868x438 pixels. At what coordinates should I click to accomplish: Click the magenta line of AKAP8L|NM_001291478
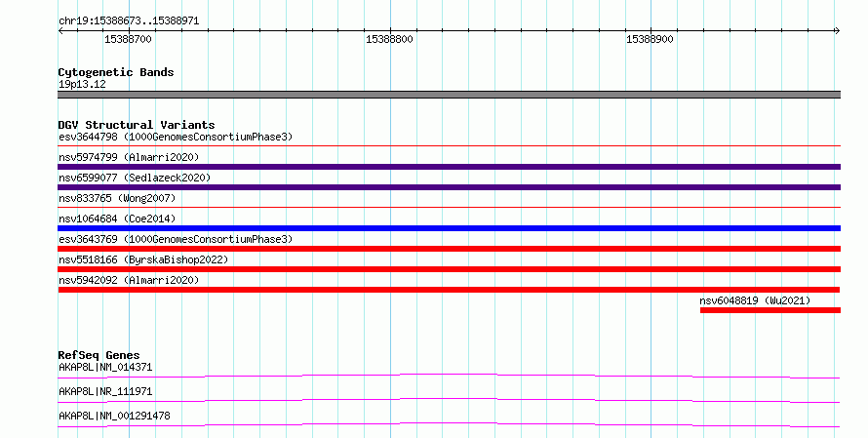click(x=449, y=424)
